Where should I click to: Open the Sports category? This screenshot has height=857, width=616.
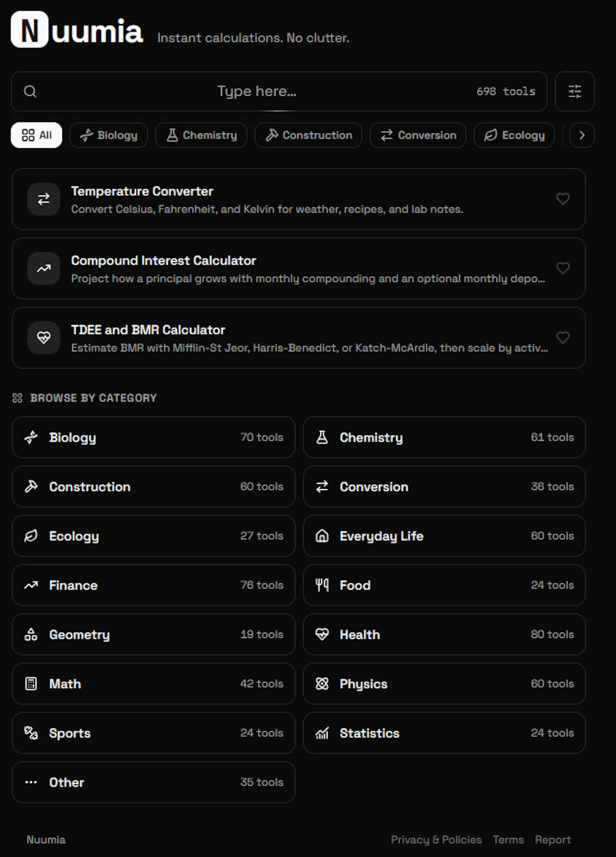(x=154, y=733)
